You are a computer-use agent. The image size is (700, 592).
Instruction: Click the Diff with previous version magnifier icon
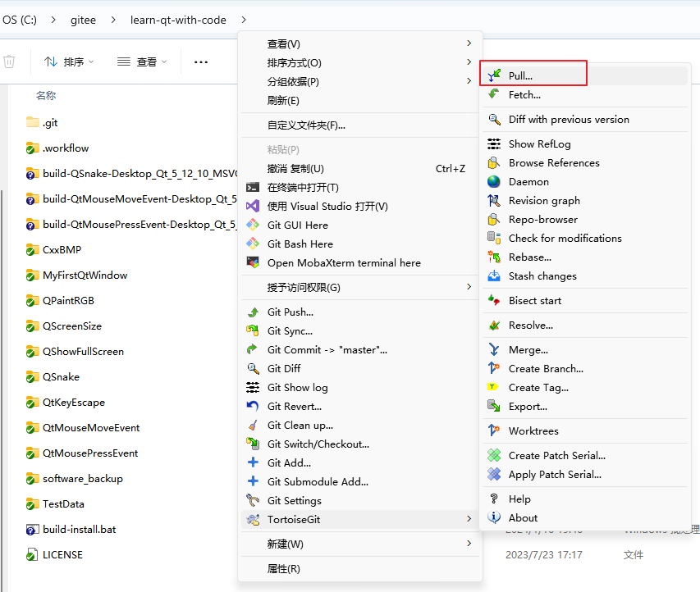pyautogui.click(x=494, y=119)
